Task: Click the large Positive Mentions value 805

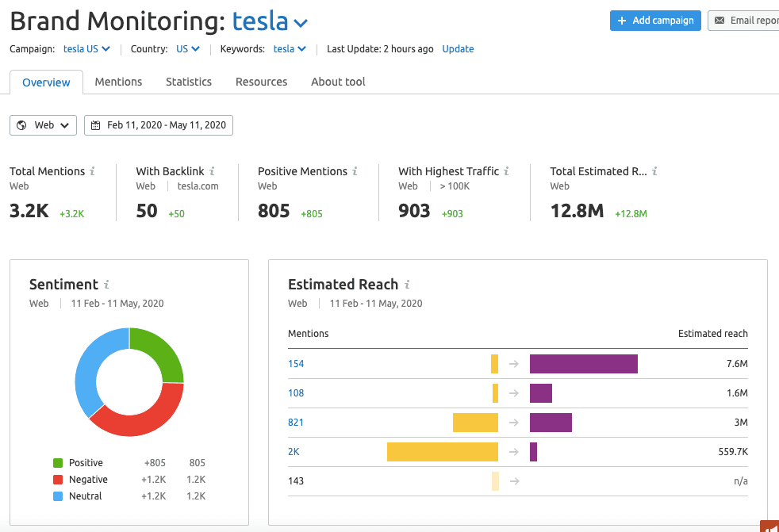Action: click(x=274, y=211)
